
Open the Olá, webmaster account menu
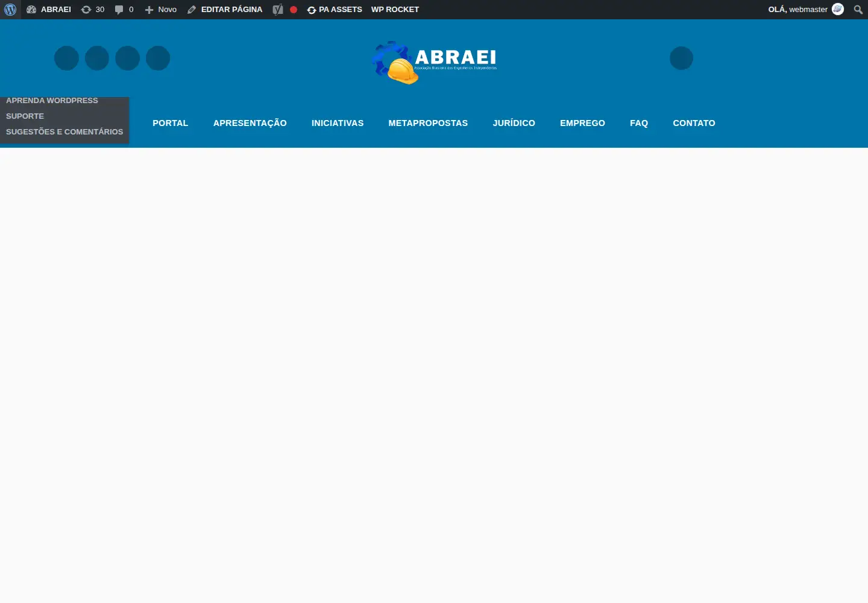coord(806,10)
